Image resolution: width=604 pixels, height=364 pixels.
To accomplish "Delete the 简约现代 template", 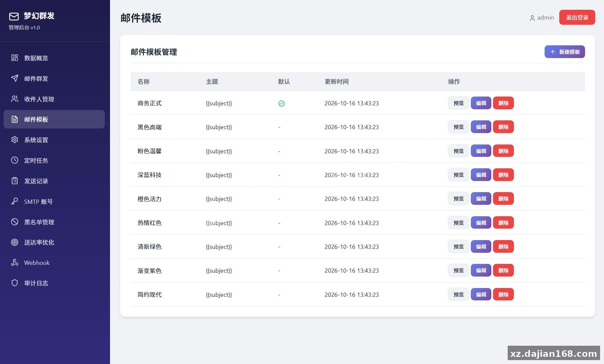I will 503,294.
